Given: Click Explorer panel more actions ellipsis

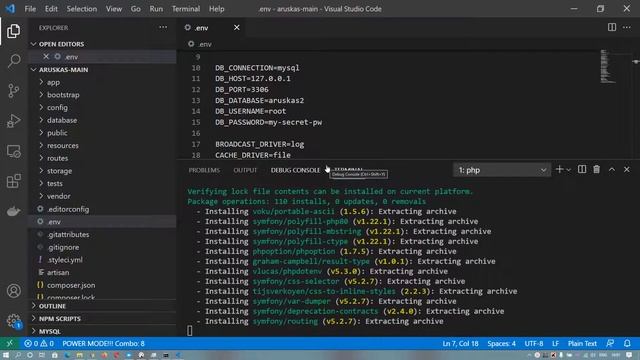Looking at the screenshot, I should tap(163, 27).
